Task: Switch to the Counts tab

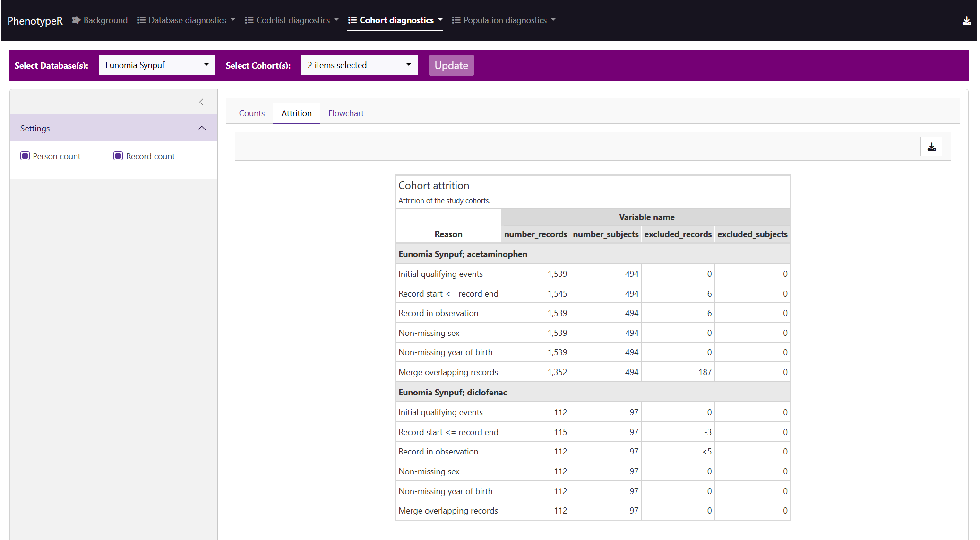Action: click(x=251, y=113)
